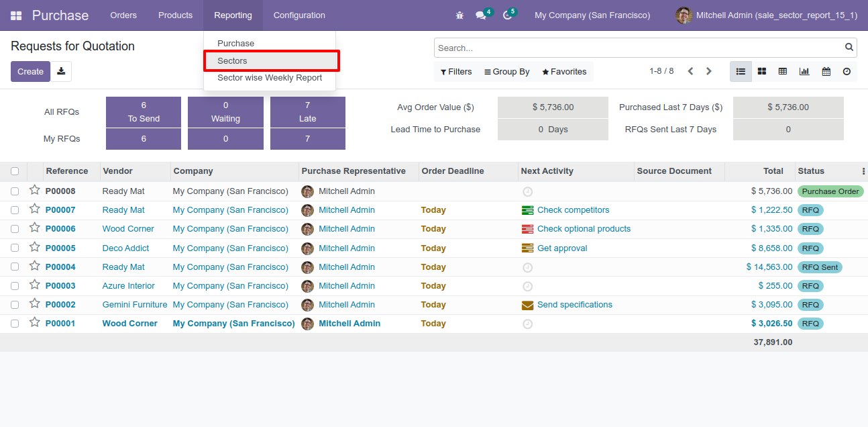Click the Purchase app title

[60, 15]
